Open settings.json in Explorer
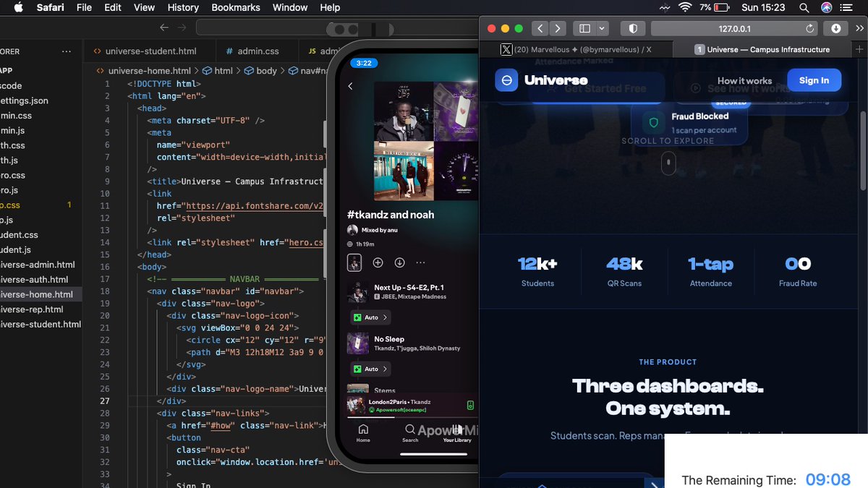The height and width of the screenshot is (488, 868). pyautogui.click(x=25, y=100)
